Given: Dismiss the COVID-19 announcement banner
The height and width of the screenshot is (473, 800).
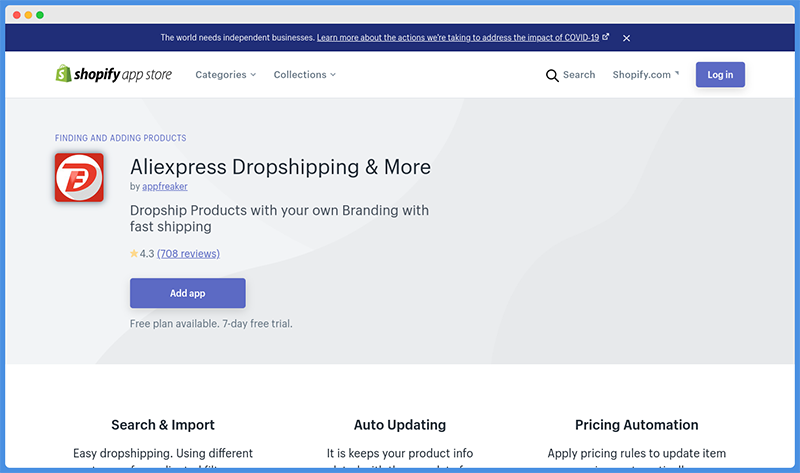Looking at the screenshot, I should click(627, 38).
